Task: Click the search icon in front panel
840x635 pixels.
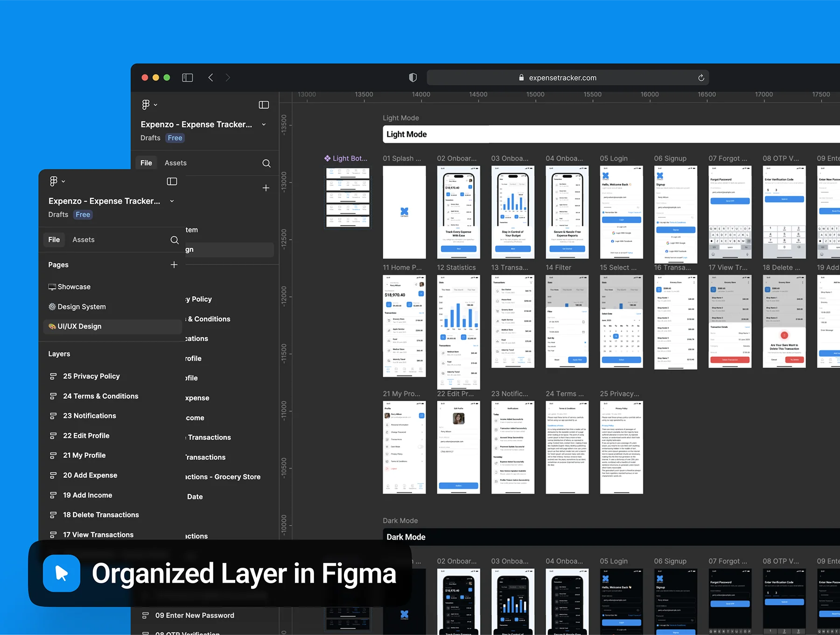Action: point(175,240)
